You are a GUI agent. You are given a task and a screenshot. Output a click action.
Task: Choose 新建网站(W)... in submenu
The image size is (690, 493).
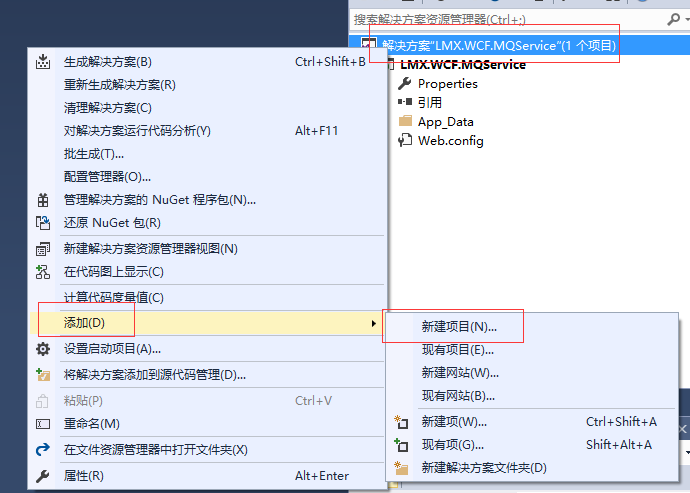click(x=532, y=373)
